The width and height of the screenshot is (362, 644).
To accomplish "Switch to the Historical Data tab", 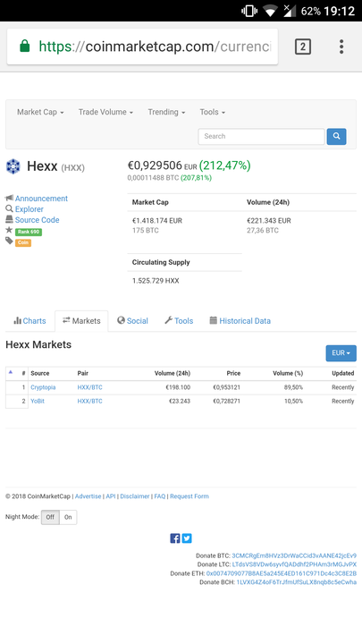I will [240, 321].
